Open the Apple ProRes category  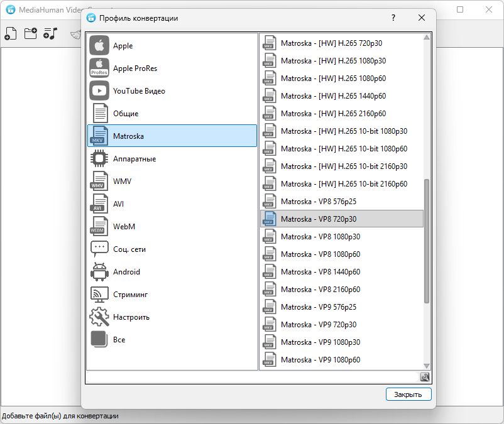click(x=172, y=68)
